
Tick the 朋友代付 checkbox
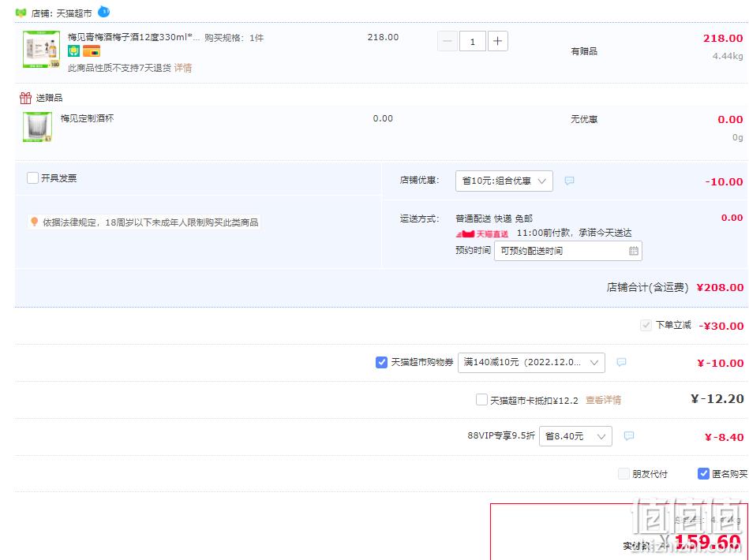pyautogui.click(x=624, y=473)
